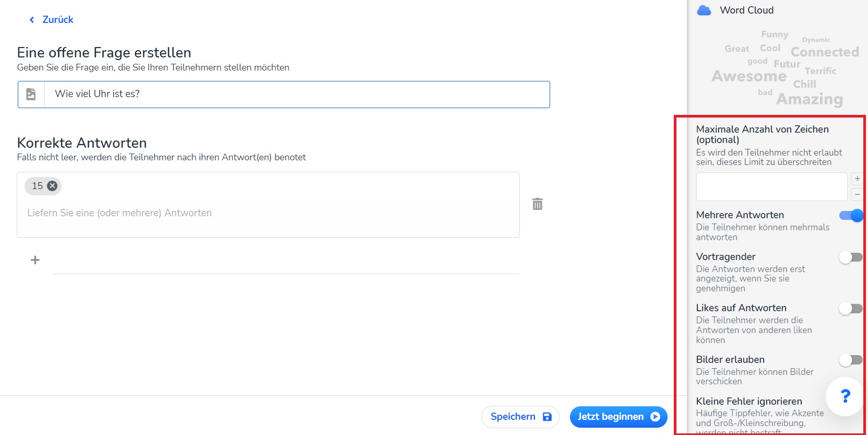The height and width of the screenshot is (435, 868).
Task: Turn on Likes auf Antworten
Action: 851,309
